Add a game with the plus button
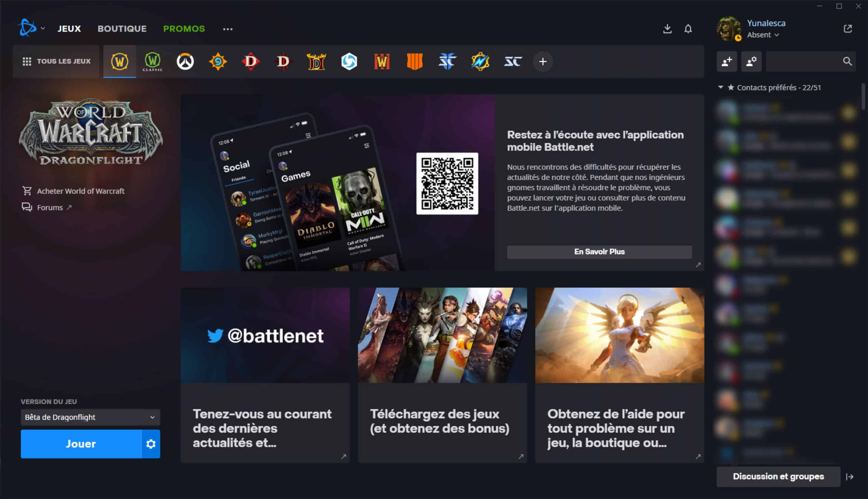 pyautogui.click(x=542, y=62)
